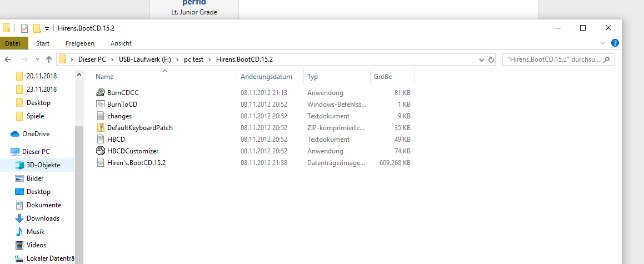Navigate to USB-Laufwerk (F:) in breadcrumb
The width and height of the screenshot is (644, 264).
point(145,59)
